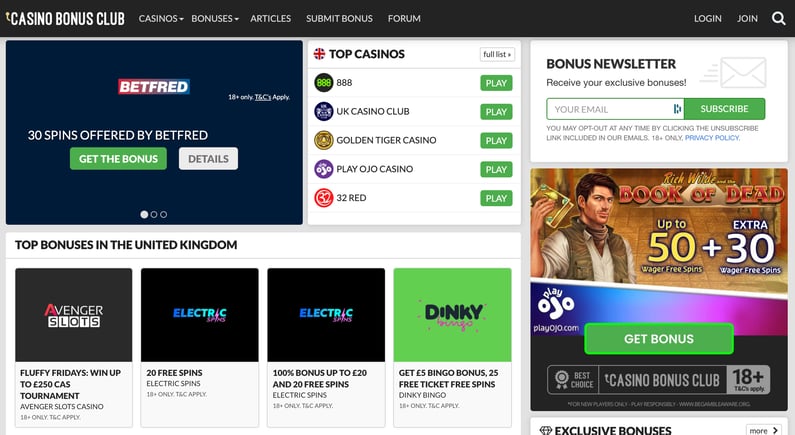Click the Betfred logo in the banner
The height and width of the screenshot is (435, 795).
(154, 86)
